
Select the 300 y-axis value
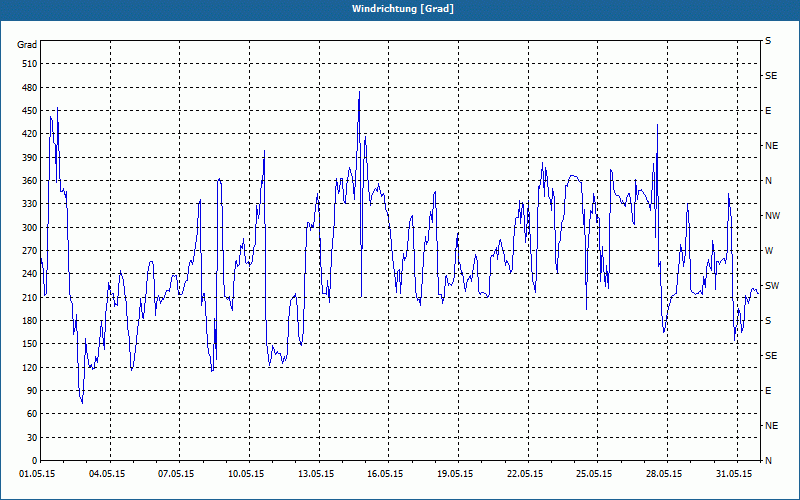pyautogui.click(x=29, y=227)
